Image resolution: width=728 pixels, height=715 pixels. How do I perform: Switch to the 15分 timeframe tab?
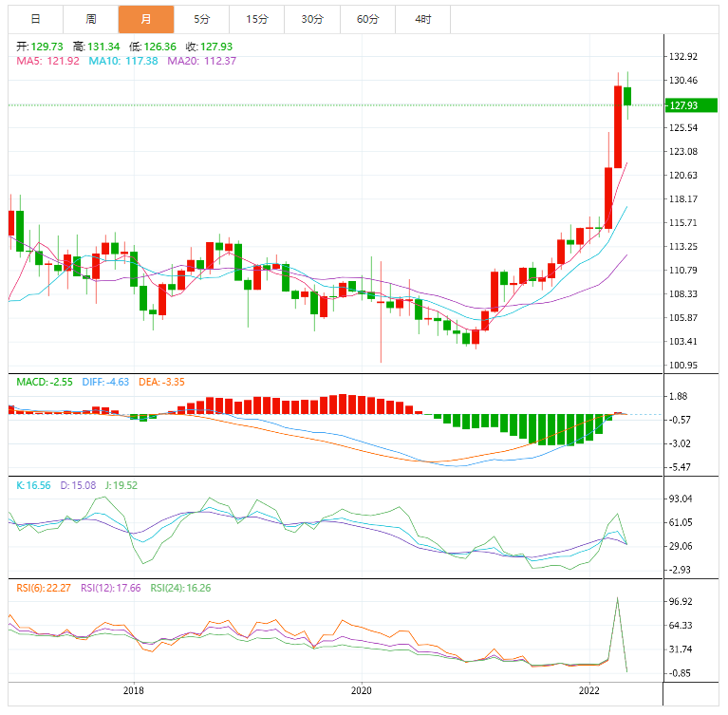click(256, 19)
